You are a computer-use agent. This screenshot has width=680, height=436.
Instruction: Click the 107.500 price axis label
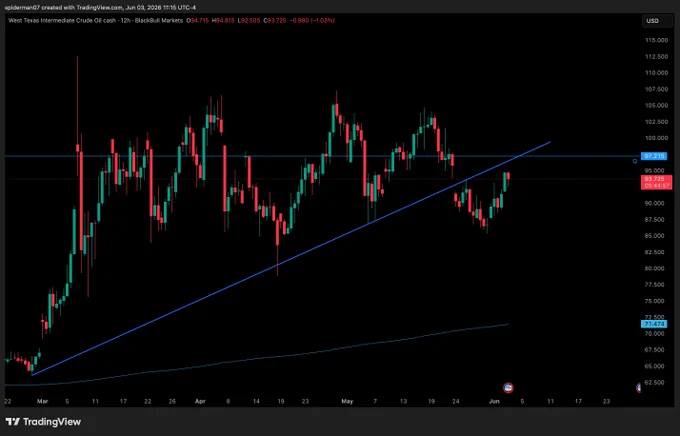656,89
